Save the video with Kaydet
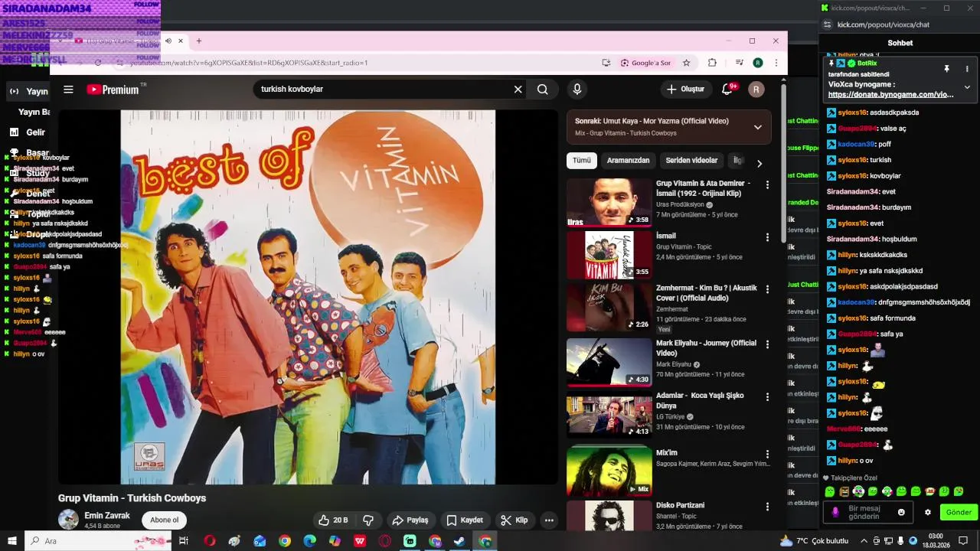Viewport: 980px width, 551px height. coord(465,520)
